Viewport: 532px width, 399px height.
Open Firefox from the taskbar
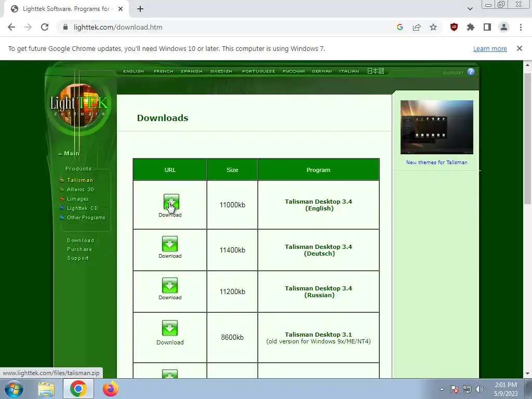click(x=110, y=389)
